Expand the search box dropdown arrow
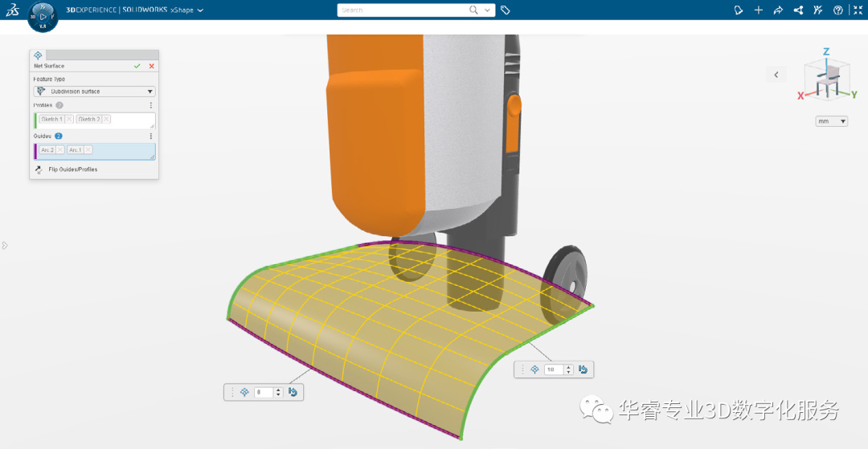The width and height of the screenshot is (868, 449). coord(489,10)
